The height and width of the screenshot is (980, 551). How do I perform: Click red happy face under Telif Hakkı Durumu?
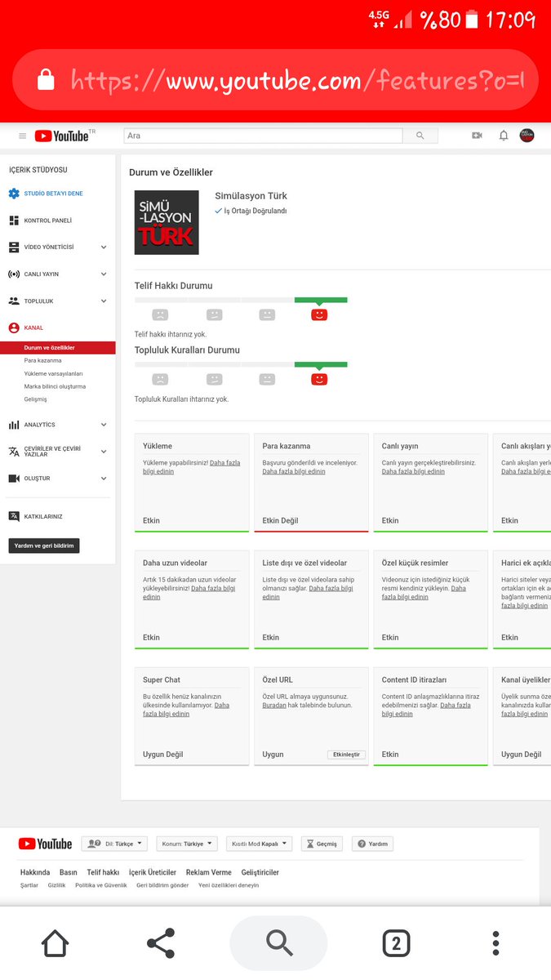(x=319, y=314)
